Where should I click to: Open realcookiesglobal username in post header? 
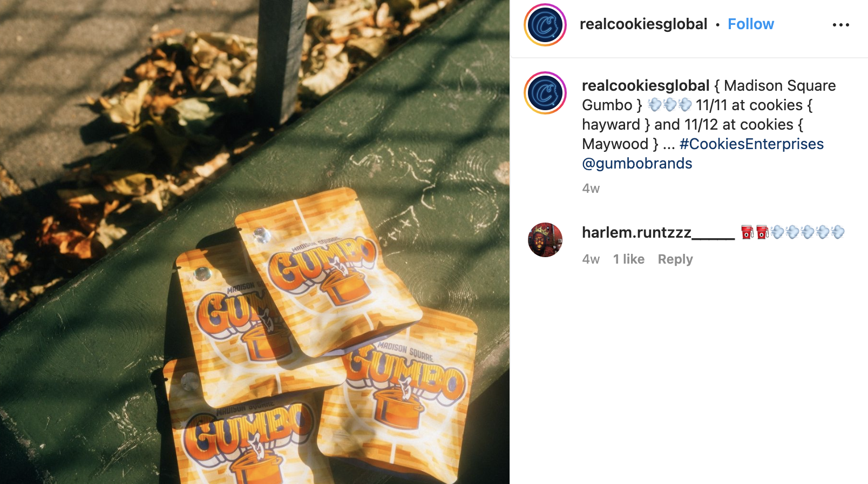click(x=643, y=24)
